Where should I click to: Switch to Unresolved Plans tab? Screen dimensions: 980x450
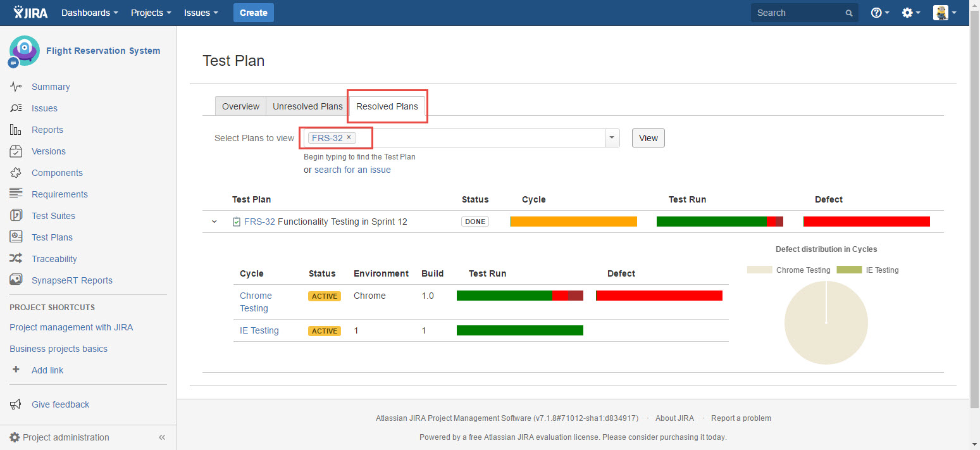pos(307,106)
